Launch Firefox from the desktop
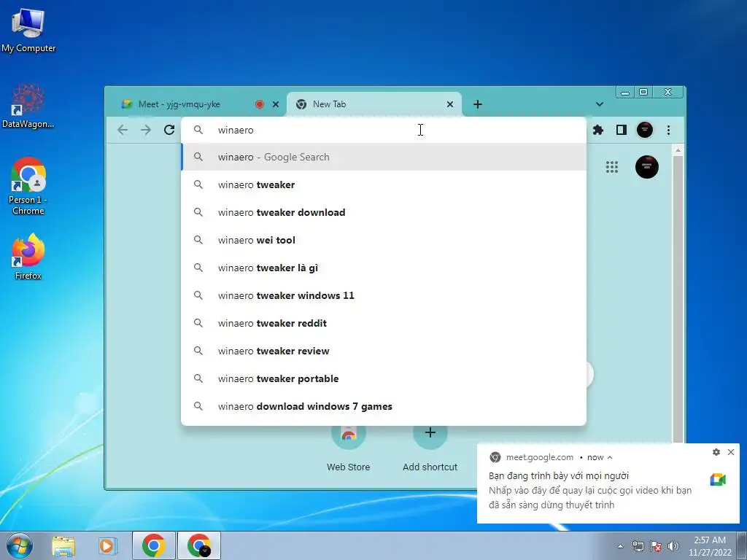 (28, 256)
